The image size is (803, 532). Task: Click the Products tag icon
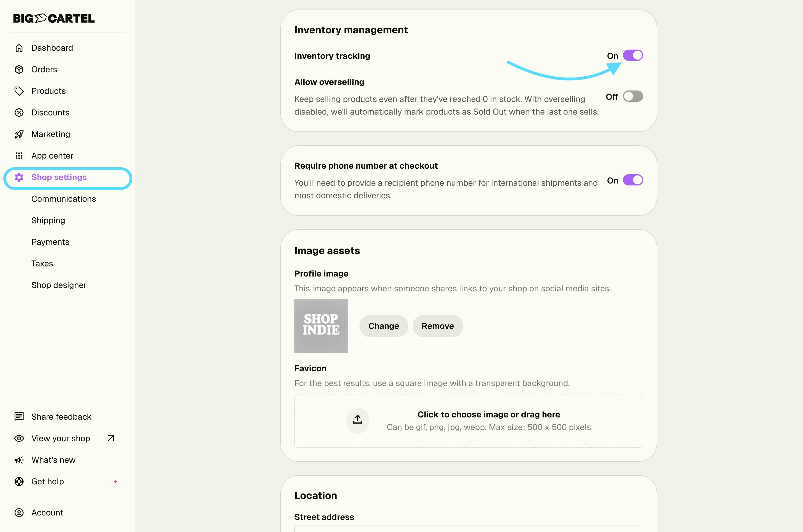pos(19,91)
